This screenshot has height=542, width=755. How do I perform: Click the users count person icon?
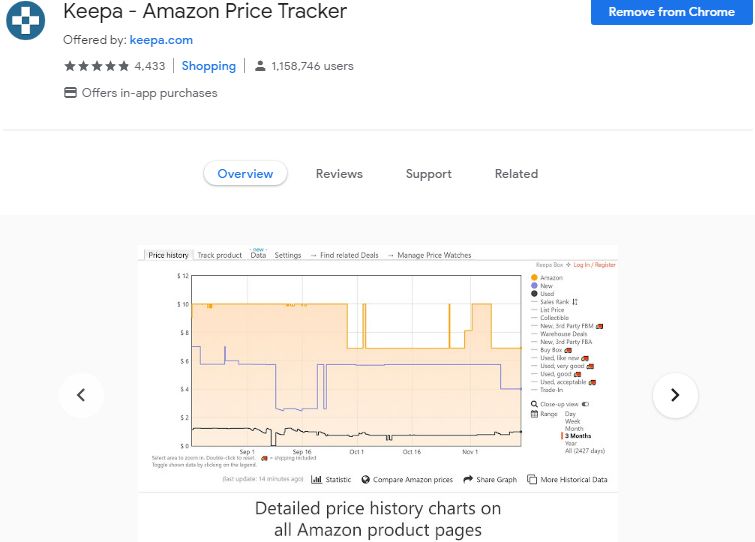(260, 66)
